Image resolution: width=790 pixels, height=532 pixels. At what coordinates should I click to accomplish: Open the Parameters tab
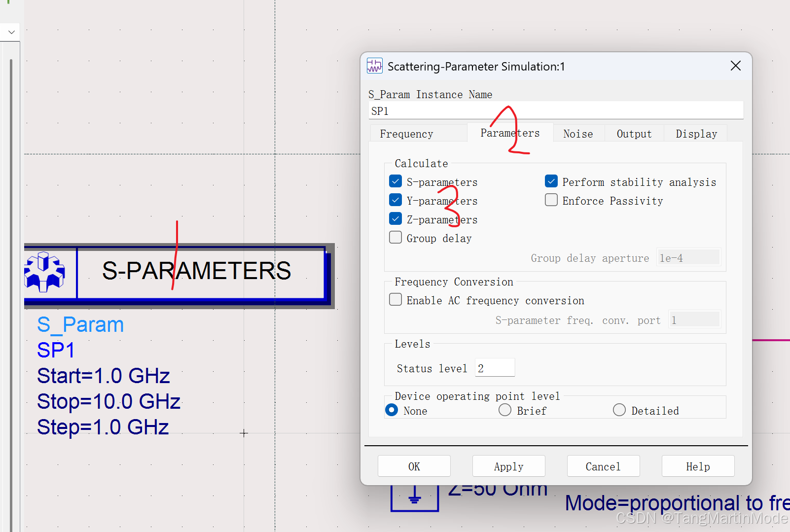(x=510, y=133)
